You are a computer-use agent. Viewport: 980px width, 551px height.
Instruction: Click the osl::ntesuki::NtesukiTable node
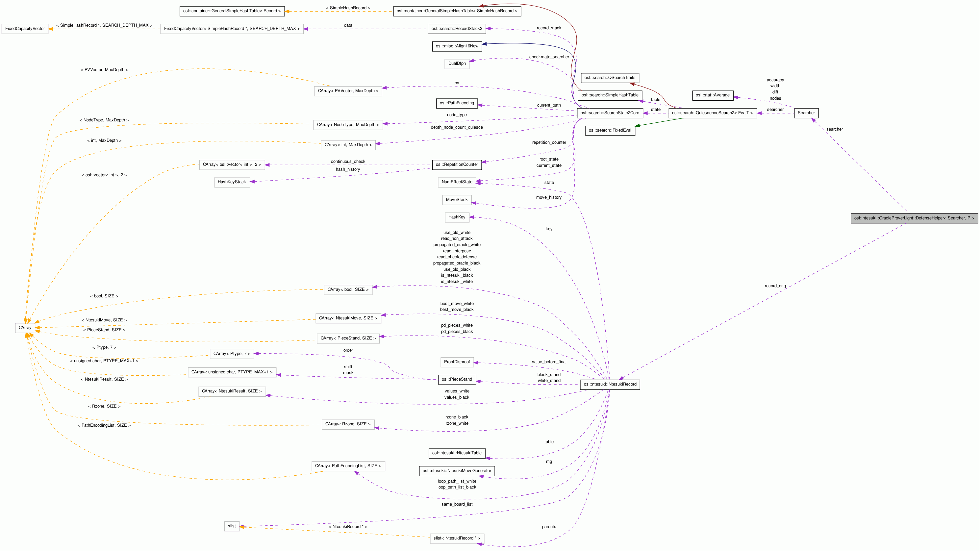point(457,453)
